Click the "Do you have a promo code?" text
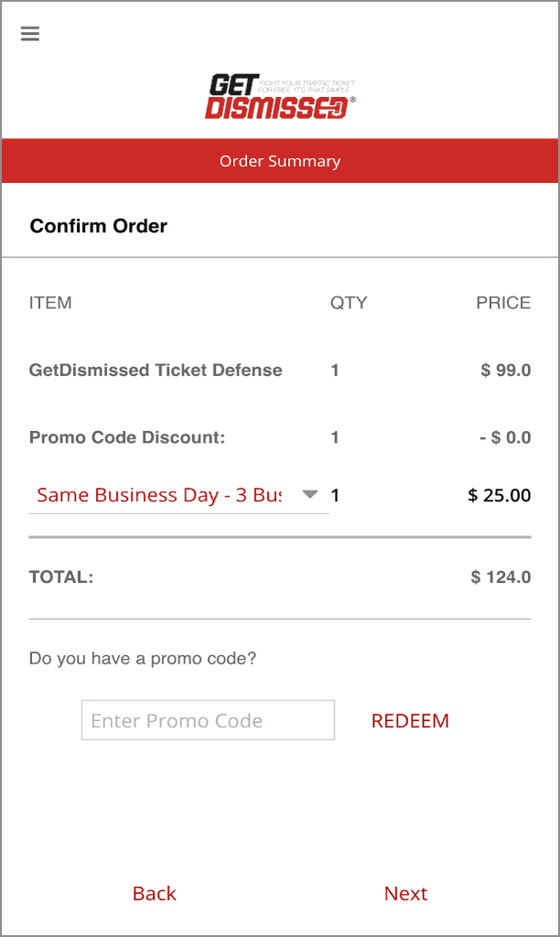 143,658
